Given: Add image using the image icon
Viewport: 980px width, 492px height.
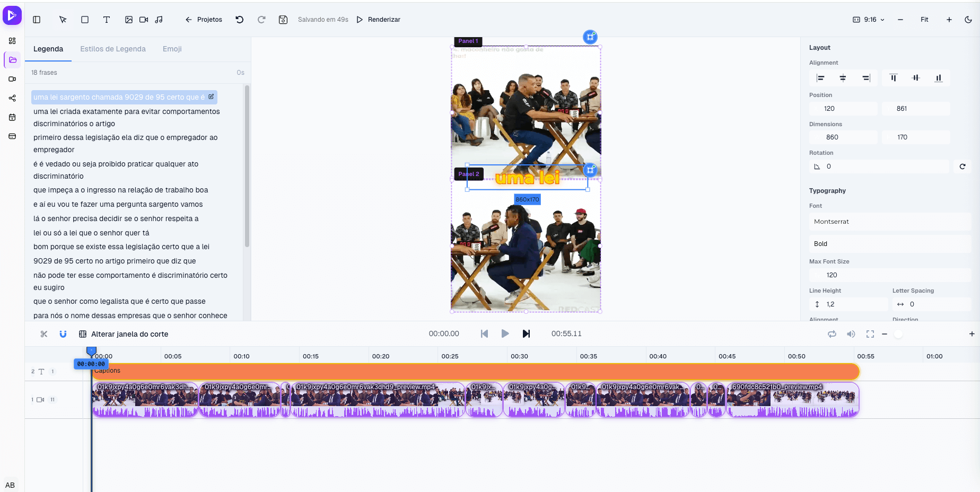Looking at the screenshot, I should click(129, 20).
